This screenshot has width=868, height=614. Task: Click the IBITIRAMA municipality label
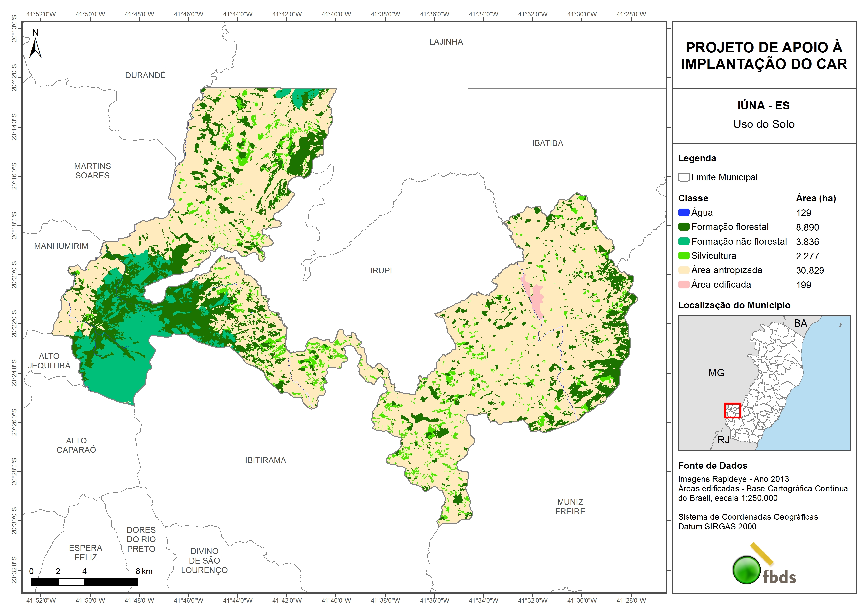coord(265,460)
